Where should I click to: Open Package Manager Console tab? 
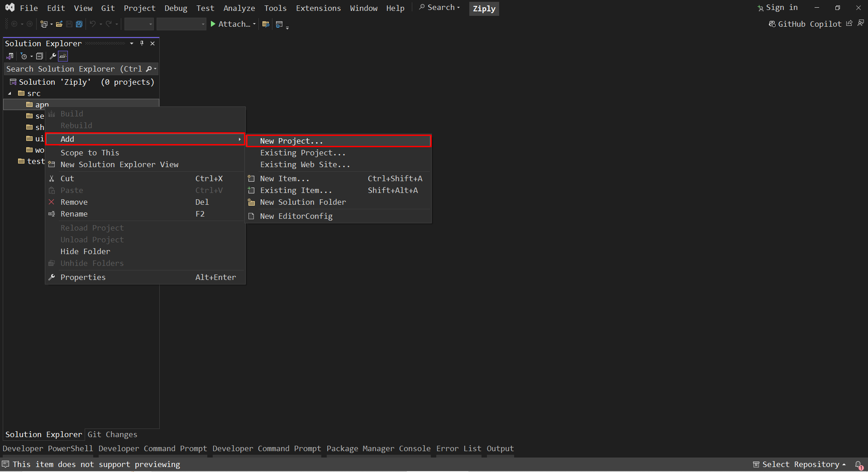pyautogui.click(x=378, y=448)
